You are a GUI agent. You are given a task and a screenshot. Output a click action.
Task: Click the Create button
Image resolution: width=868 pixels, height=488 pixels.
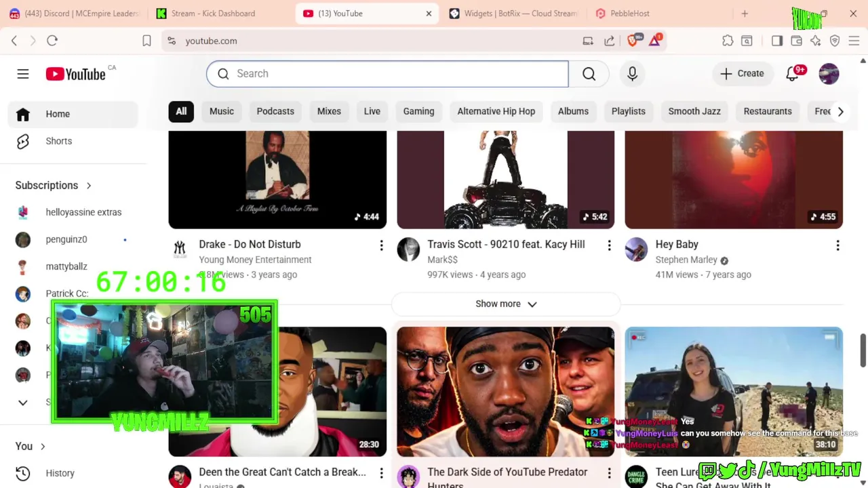tap(742, 74)
